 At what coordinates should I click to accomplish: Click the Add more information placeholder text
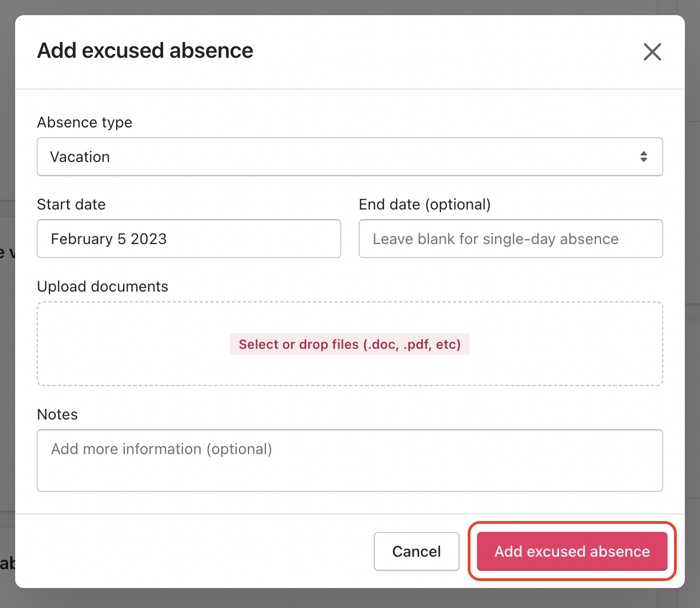tap(161, 449)
